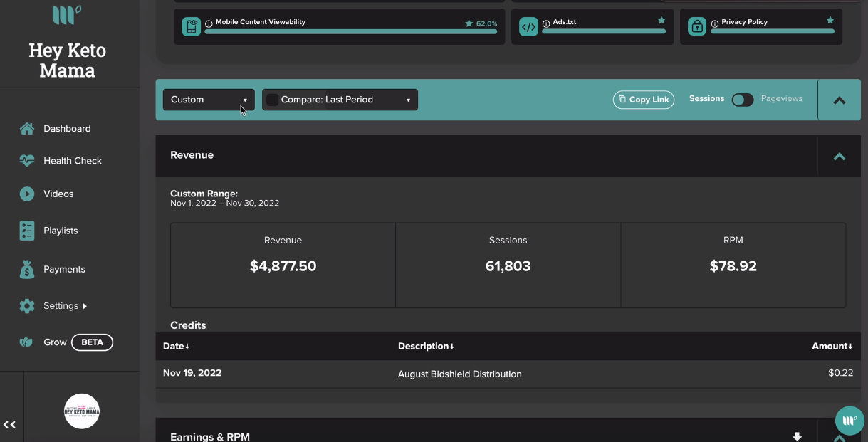This screenshot has width=868, height=442.
Task: Check the Compare: Last Period checkbox
Action: 272,100
